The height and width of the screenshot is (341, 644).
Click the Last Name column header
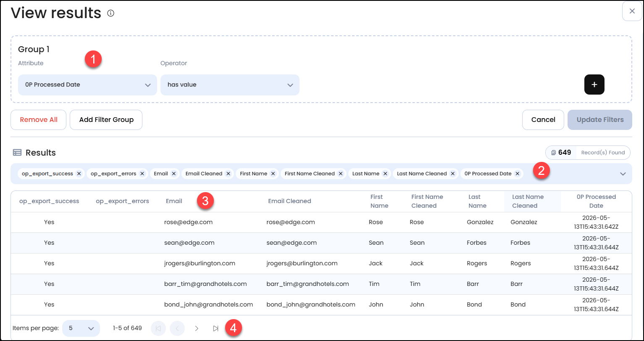coord(477,201)
